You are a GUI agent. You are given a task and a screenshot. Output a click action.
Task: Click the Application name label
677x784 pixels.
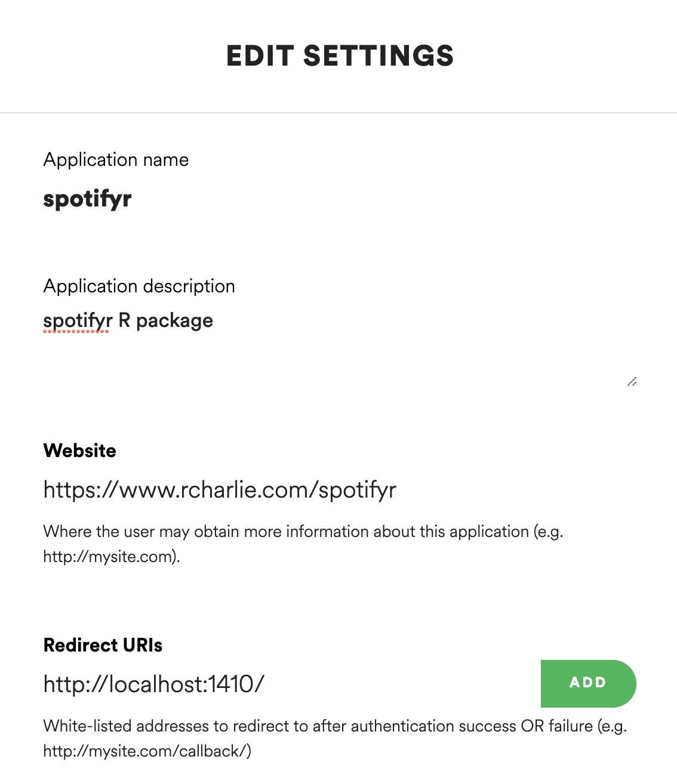click(116, 160)
